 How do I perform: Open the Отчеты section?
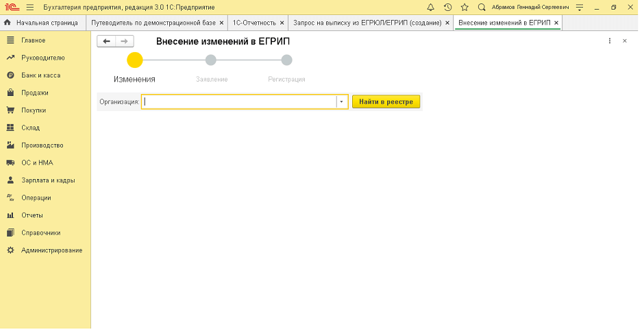point(32,215)
